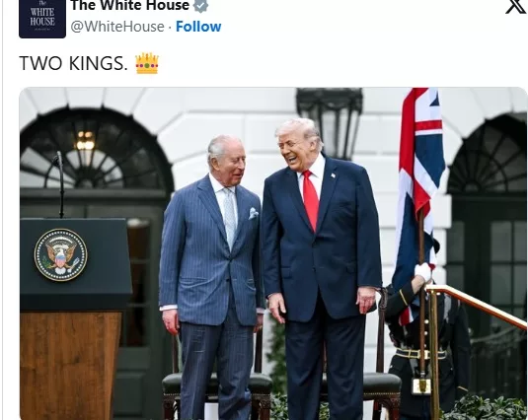Click the verified badge beside the name
This screenshot has width=528, height=420.
pyautogui.click(x=201, y=6)
